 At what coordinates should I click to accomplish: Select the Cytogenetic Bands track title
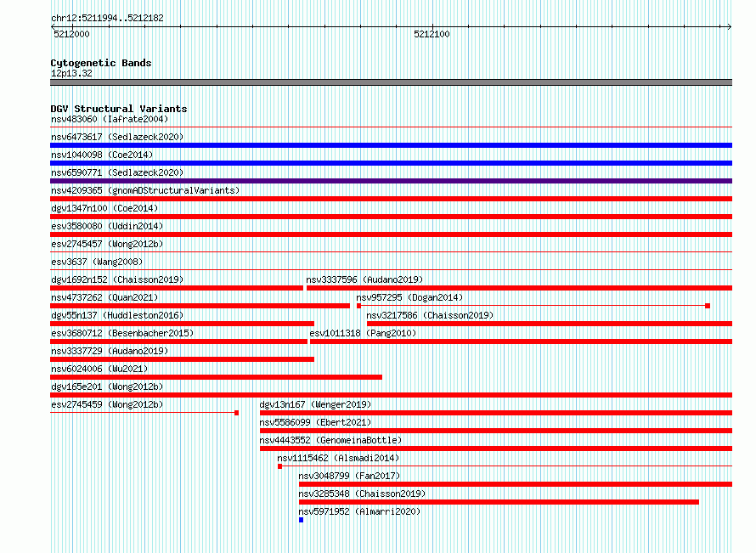[101, 63]
